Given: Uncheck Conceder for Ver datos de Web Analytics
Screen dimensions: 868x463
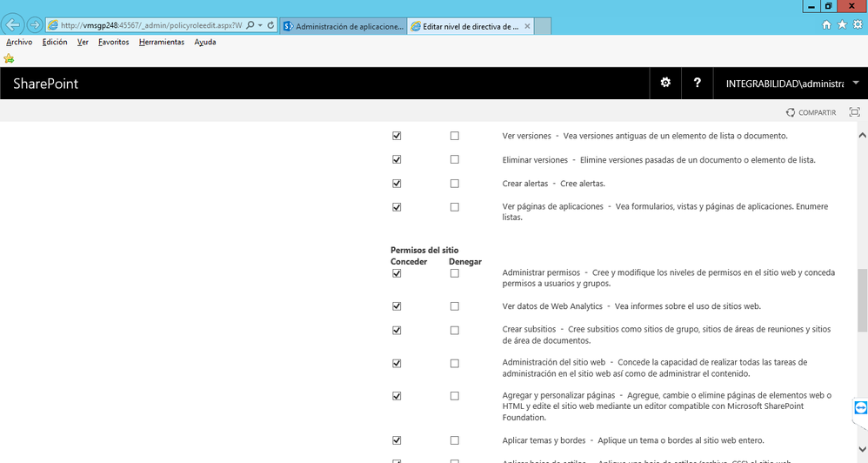Looking at the screenshot, I should click(x=397, y=306).
